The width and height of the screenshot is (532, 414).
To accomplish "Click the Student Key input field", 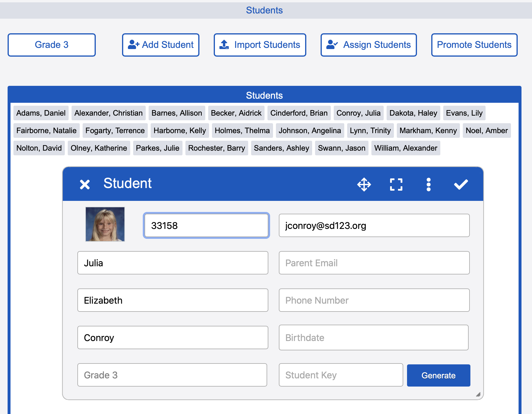I will pyautogui.click(x=340, y=375).
